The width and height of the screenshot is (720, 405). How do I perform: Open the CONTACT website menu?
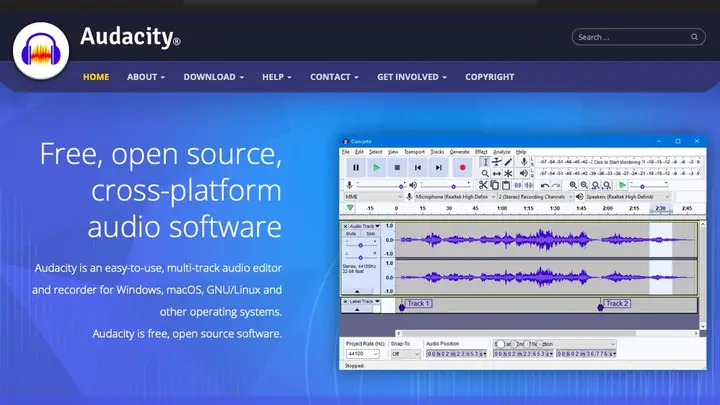(334, 77)
